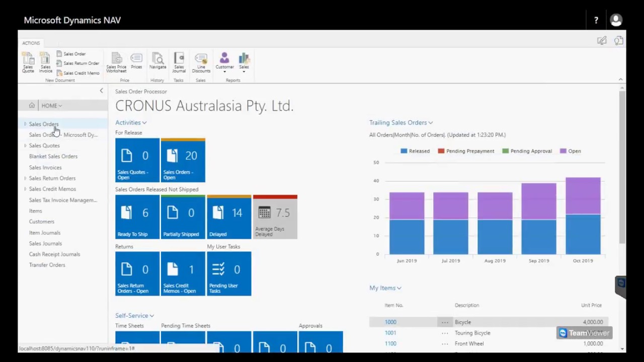The image size is (644, 362).
Task: Open the HOME dropdown menu
Action: pyautogui.click(x=52, y=106)
